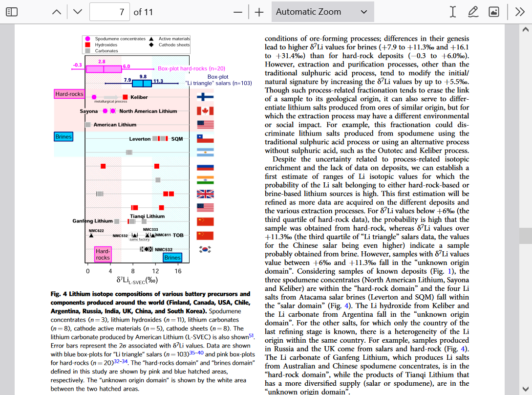Click the "same factory" annotation
532x395 pixels.
tap(139, 240)
